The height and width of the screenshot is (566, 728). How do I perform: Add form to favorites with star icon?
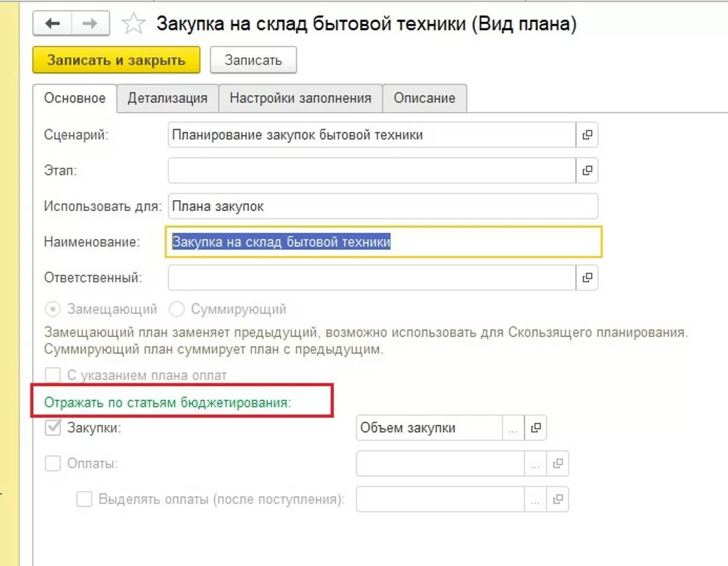pyautogui.click(x=133, y=24)
